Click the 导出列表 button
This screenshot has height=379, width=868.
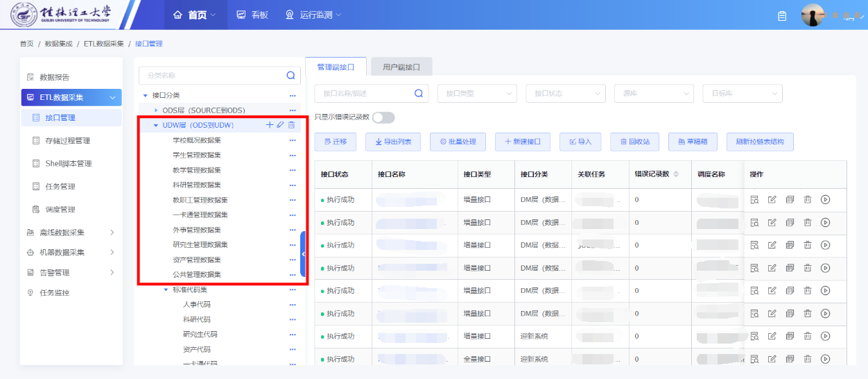coord(392,142)
